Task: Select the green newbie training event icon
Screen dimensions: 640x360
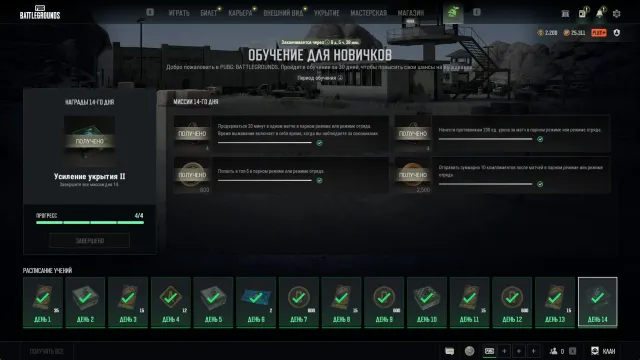Action: (453, 13)
